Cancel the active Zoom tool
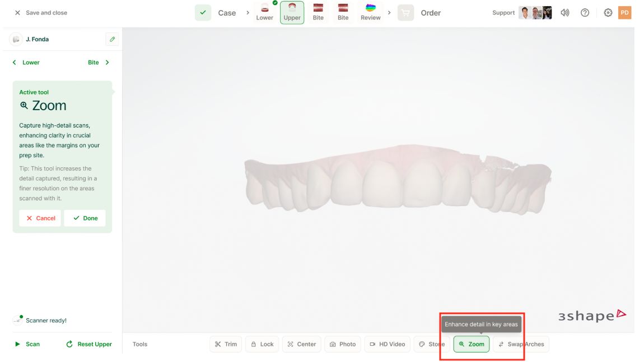This screenshot has width=644, height=362. pyautogui.click(x=40, y=218)
